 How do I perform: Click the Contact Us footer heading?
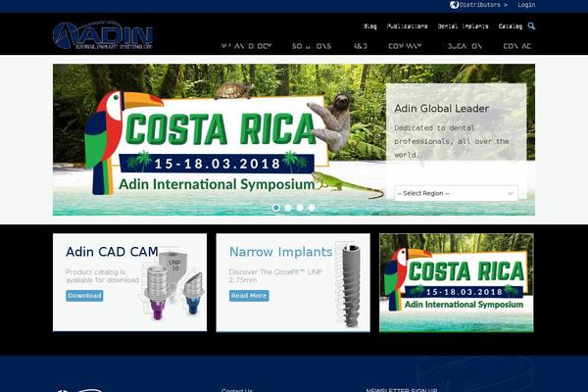pos(237,390)
